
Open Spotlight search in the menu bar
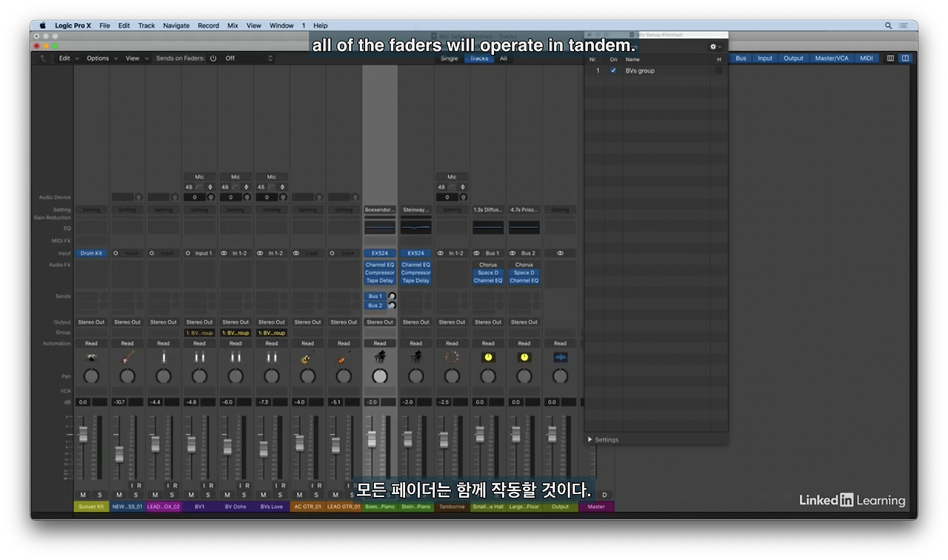pos(889,25)
